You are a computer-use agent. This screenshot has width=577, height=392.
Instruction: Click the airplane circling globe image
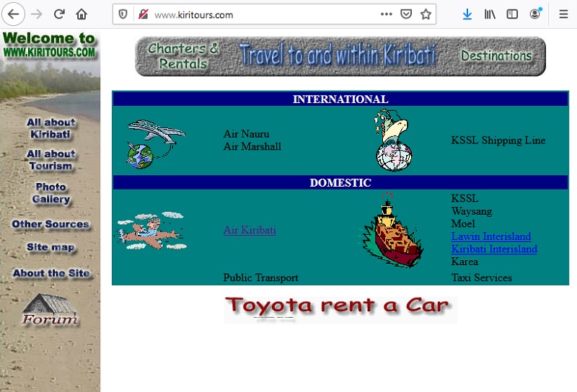(x=156, y=144)
